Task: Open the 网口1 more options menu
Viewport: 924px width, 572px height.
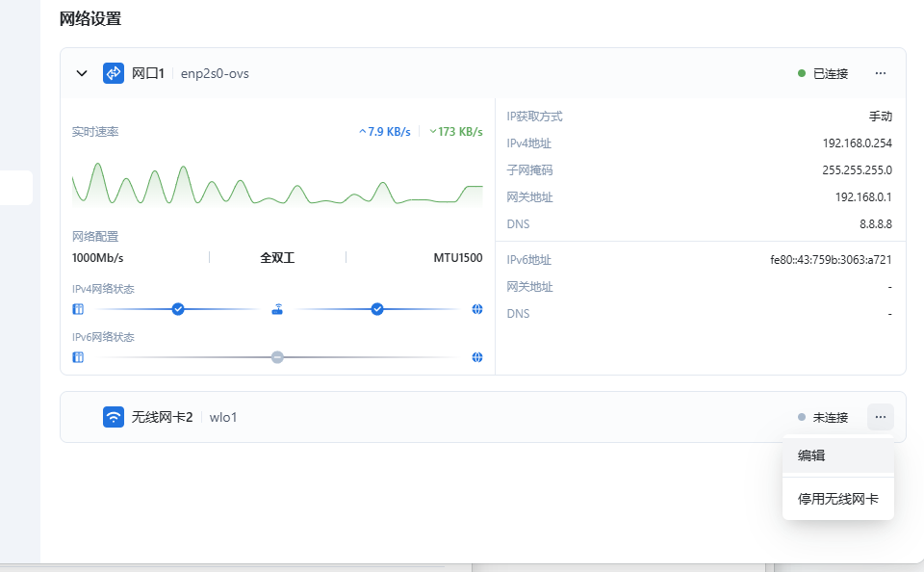Action: click(881, 73)
